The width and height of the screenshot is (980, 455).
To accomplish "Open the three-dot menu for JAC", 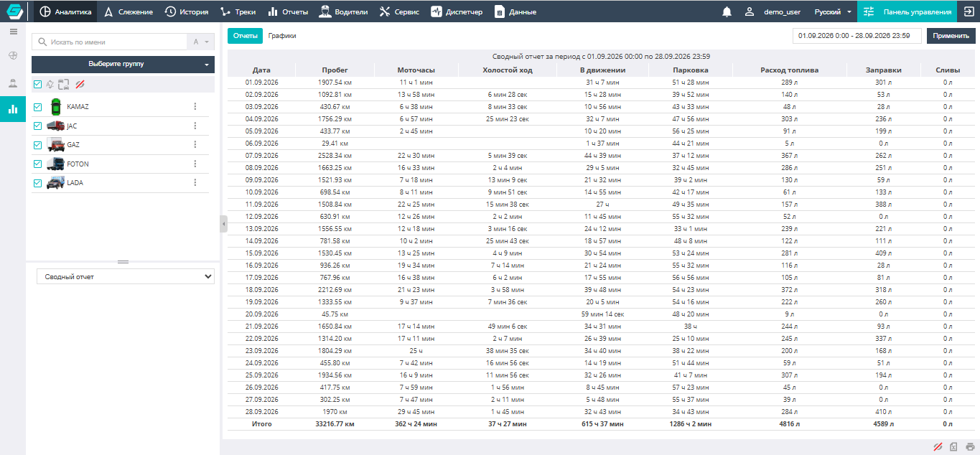I will pos(195,126).
